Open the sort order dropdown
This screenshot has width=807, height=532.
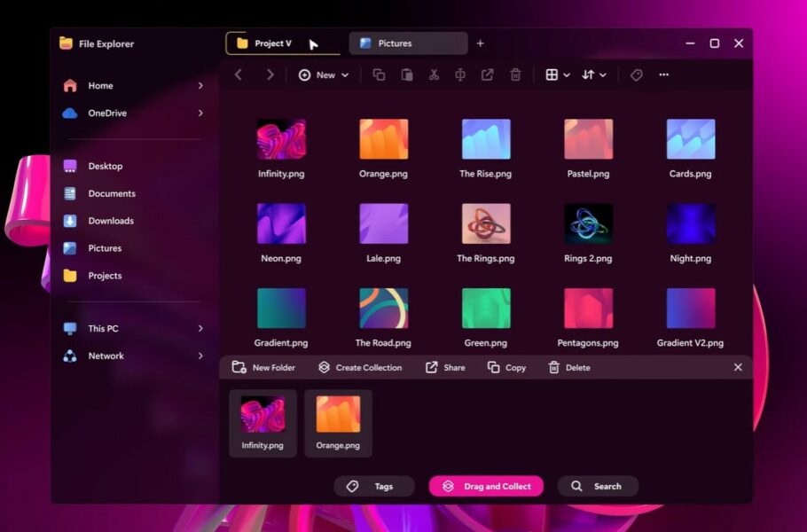click(593, 75)
